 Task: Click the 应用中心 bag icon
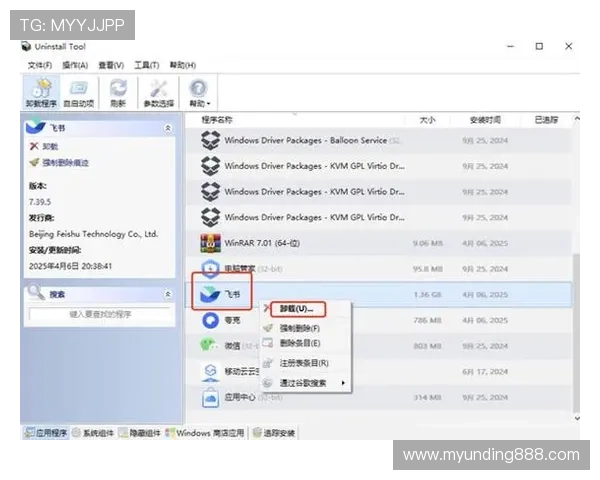click(x=210, y=397)
